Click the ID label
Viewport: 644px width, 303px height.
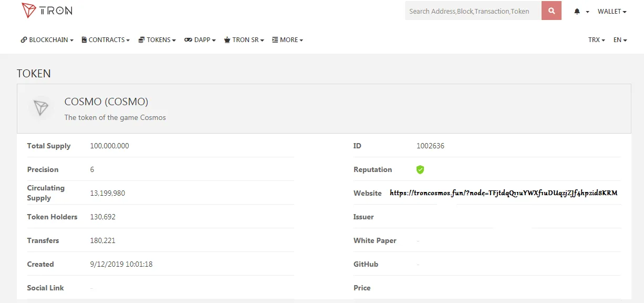click(357, 146)
